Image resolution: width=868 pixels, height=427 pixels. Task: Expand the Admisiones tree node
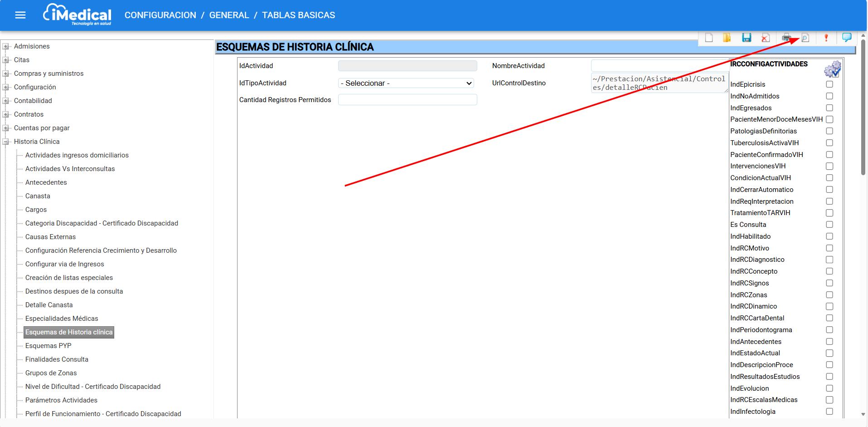pyautogui.click(x=6, y=46)
